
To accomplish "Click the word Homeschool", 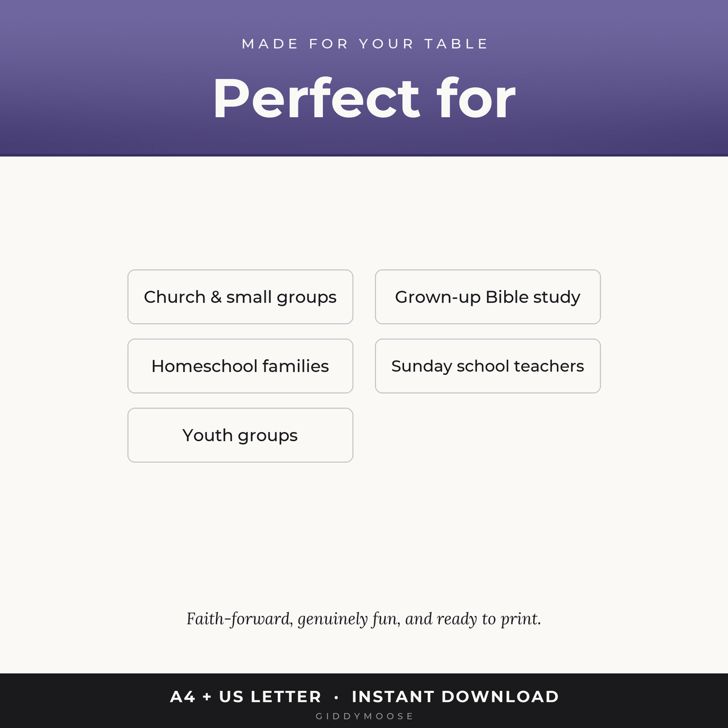I will (x=204, y=366).
